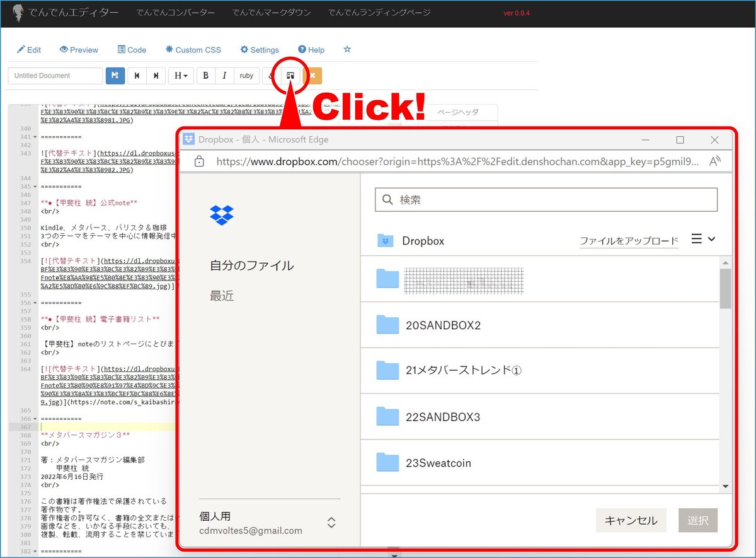Click the file list scroll down arrow

click(725, 487)
